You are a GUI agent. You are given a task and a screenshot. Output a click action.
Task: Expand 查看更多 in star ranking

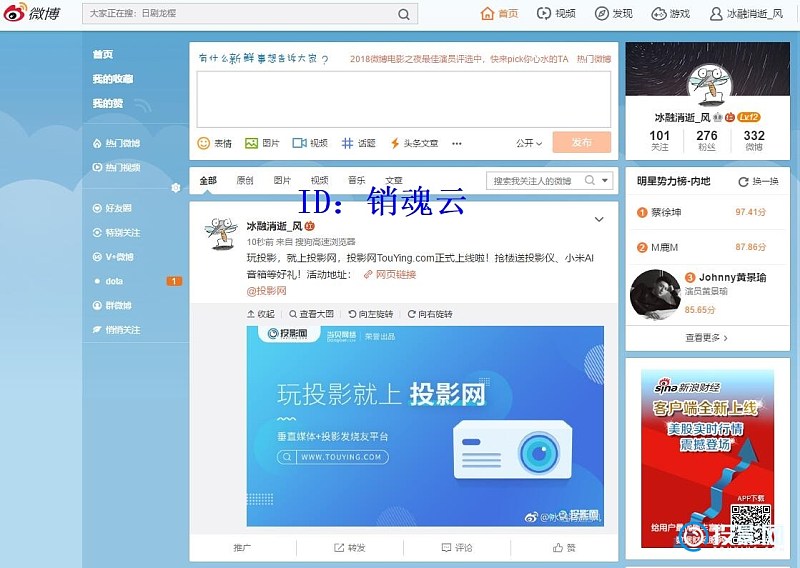(707, 338)
